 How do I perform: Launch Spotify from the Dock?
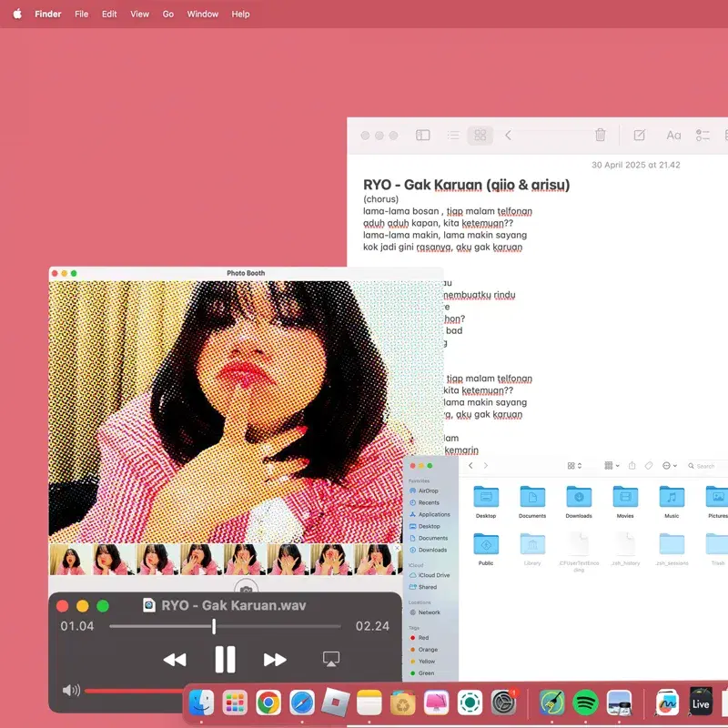pyautogui.click(x=585, y=703)
